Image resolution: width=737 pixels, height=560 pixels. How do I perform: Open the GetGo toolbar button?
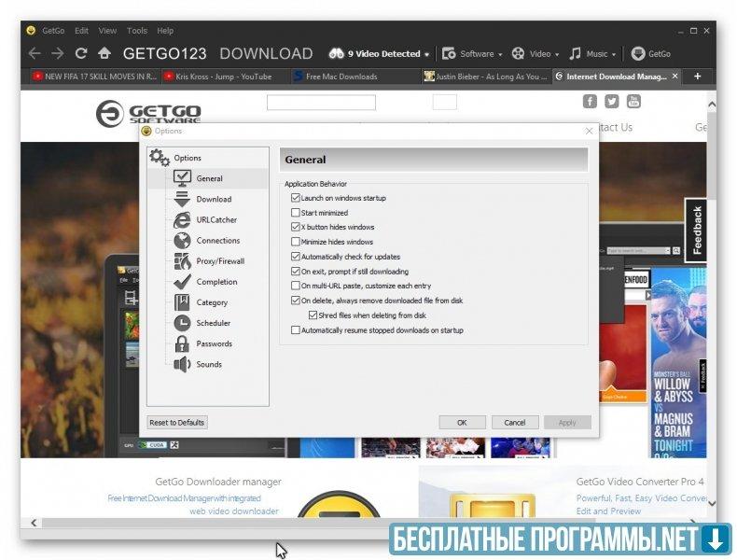tap(651, 53)
